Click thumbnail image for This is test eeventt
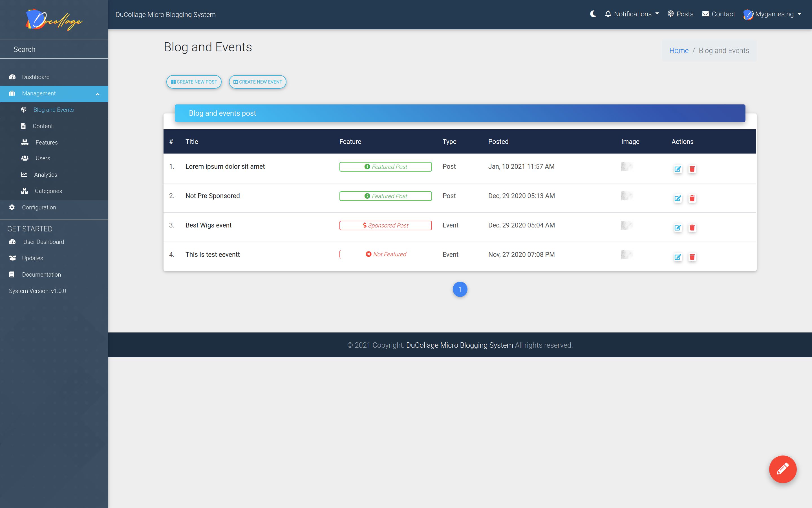812x508 pixels. [627, 254]
